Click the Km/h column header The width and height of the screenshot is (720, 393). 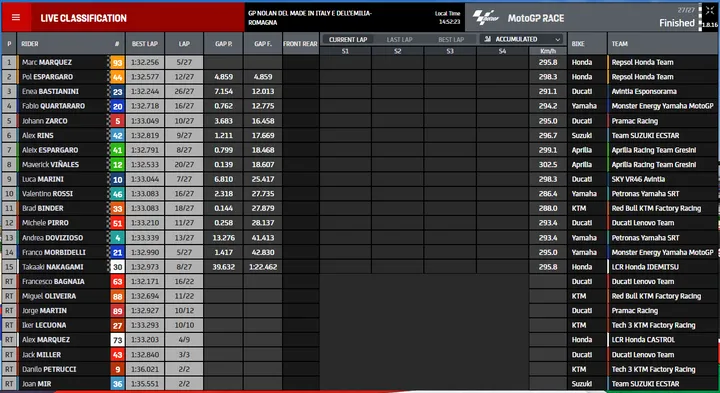pyautogui.click(x=548, y=51)
